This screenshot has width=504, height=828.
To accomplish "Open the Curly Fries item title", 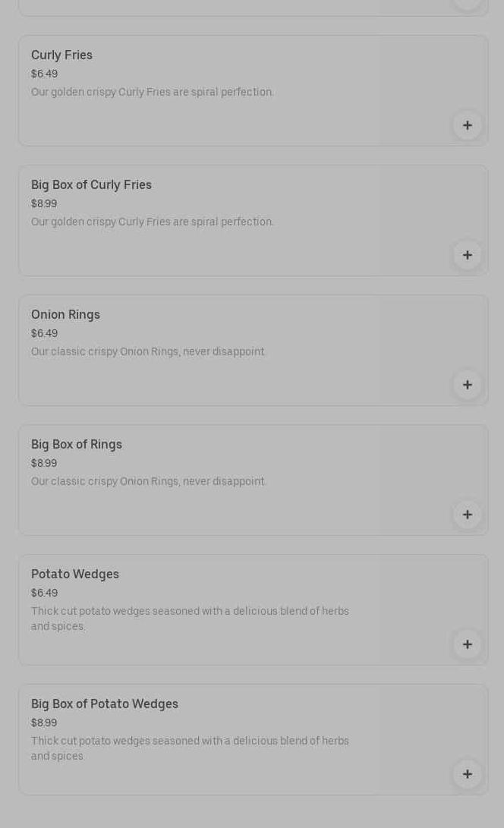I will coord(61,55).
